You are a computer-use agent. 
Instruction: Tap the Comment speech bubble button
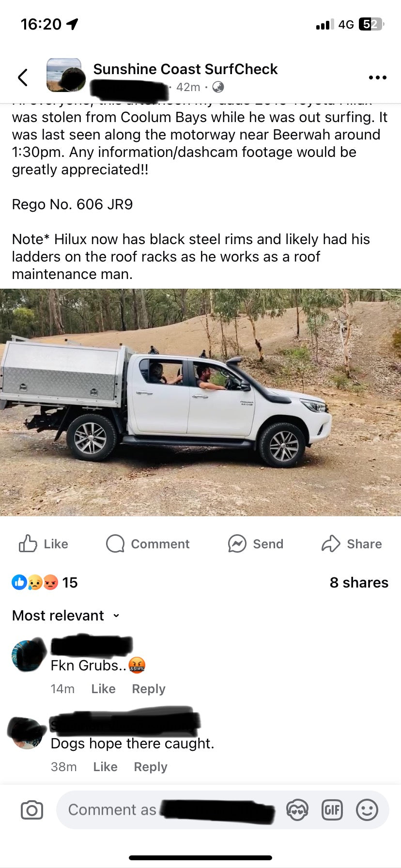point(148,544)
